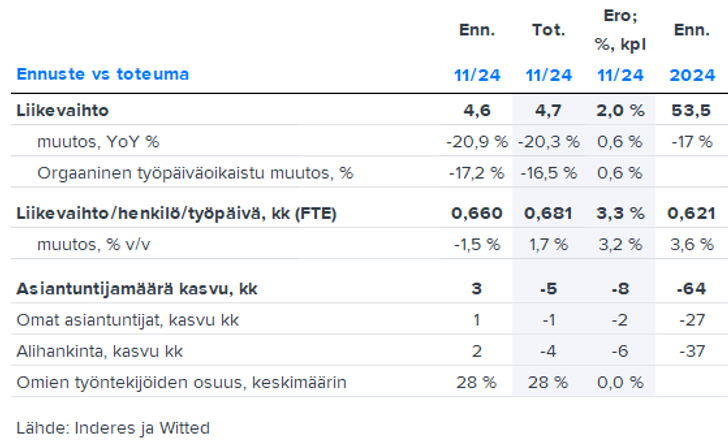Select the "Liikevaihto/henkilö/työpäivä, kk (FTE)" row label
728x447 pixels.
point(176,213)
